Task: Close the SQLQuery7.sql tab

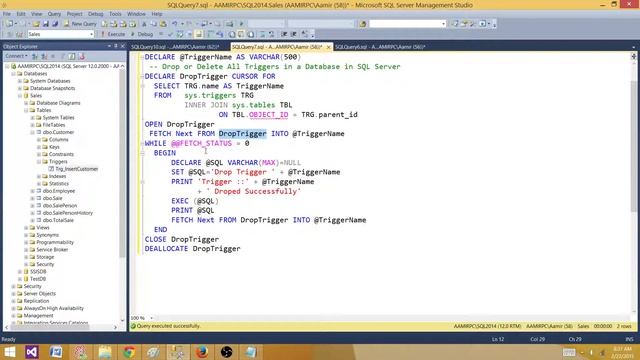Action: point(328,47)
